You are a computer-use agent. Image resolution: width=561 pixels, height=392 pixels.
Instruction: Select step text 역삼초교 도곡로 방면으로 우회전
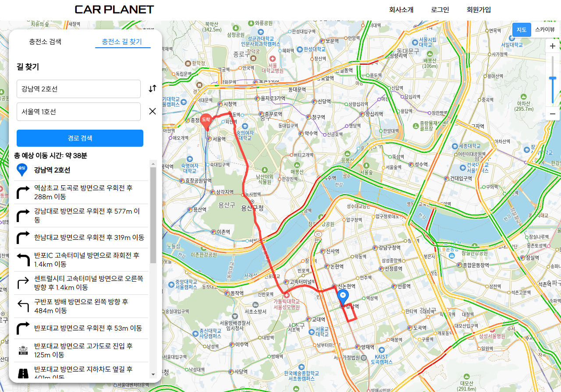point(83,192)
